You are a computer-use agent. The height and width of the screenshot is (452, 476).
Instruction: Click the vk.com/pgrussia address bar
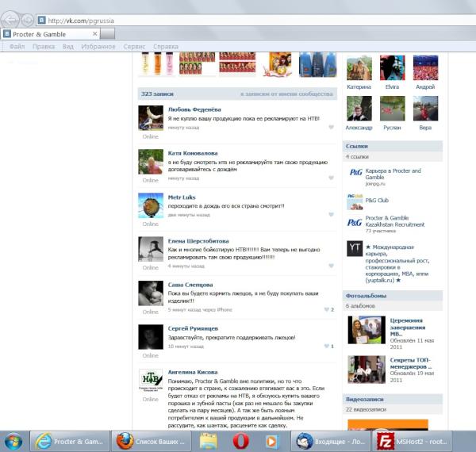tap(255, 21)
